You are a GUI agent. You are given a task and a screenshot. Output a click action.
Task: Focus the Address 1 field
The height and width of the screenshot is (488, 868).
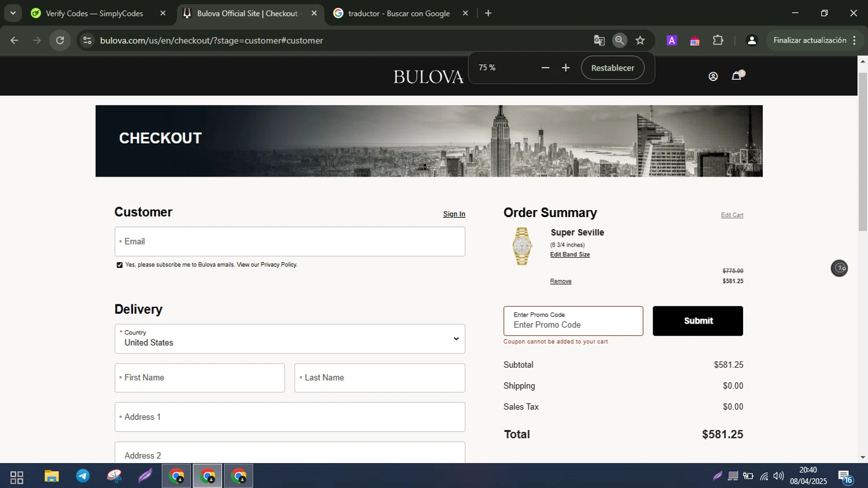tap(290, 417)
